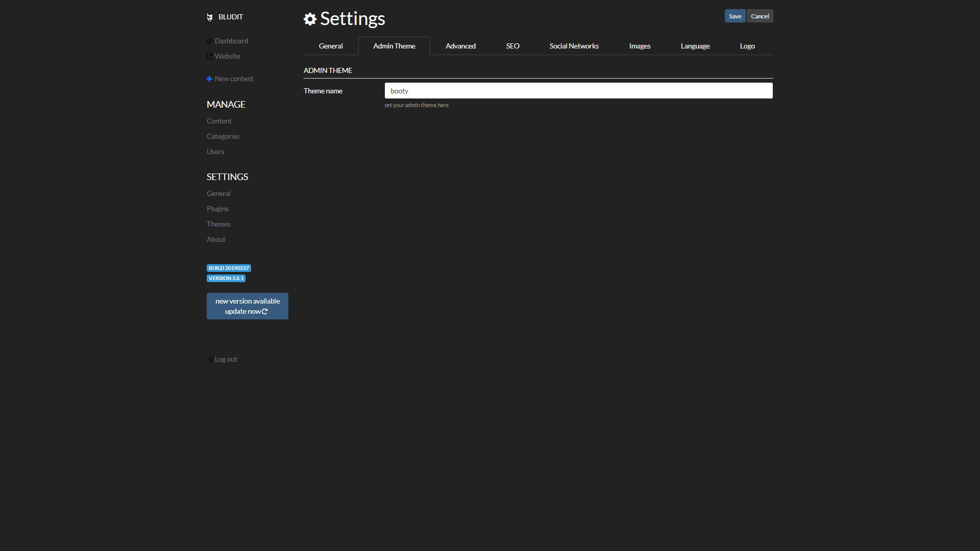Viewport: 980px width, 551px height.
Task: Switch to the Language settings tab
Action: pos(695,46)
